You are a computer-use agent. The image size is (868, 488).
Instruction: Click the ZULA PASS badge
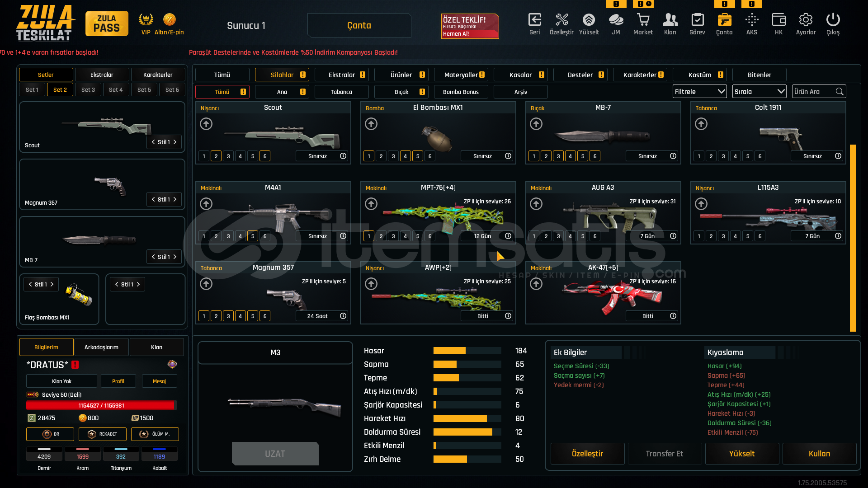(107, 23)
